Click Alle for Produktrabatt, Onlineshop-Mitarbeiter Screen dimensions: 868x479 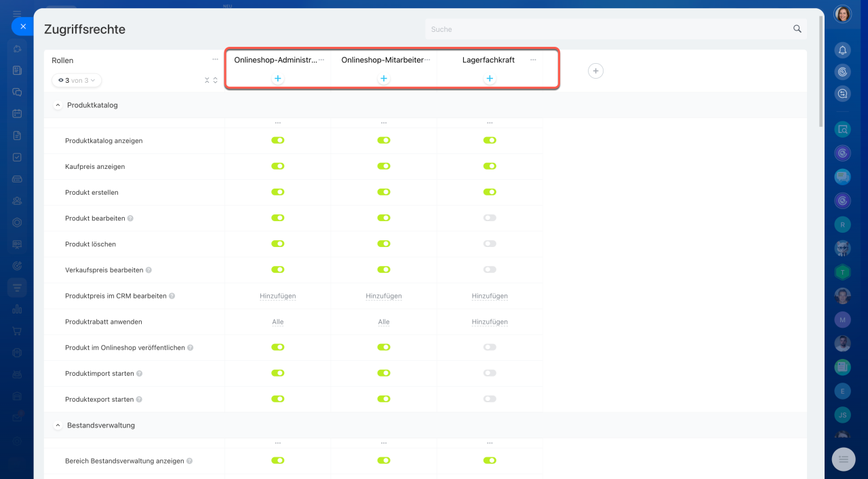(x=384, y=322)
